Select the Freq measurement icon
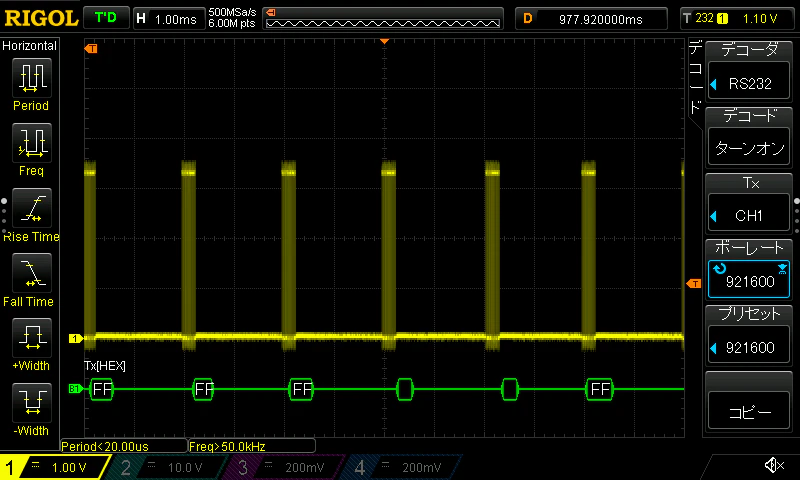 (x=31, y=143)
